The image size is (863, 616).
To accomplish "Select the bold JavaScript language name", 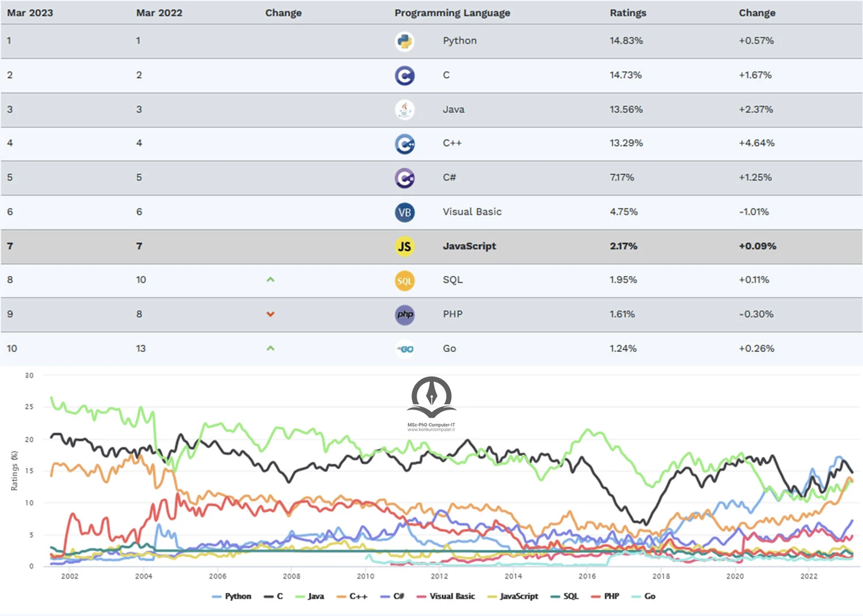I will pyautogui.click(x=469, y=246).
